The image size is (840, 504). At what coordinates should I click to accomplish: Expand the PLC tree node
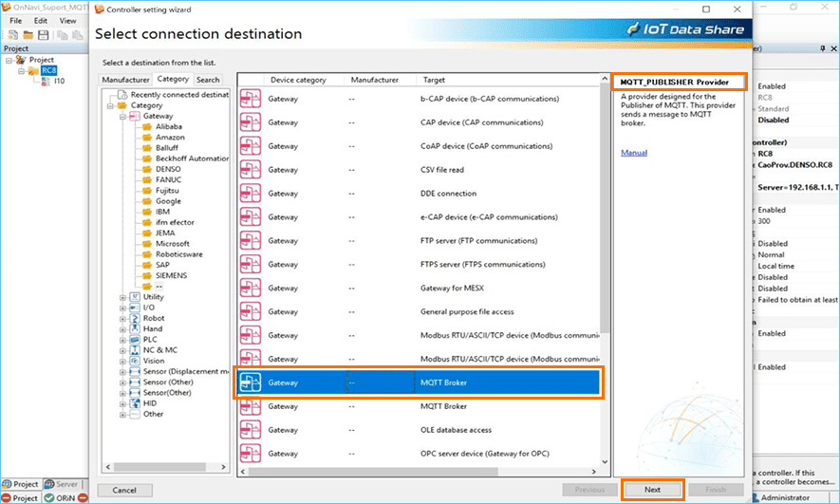coord(122,340)
